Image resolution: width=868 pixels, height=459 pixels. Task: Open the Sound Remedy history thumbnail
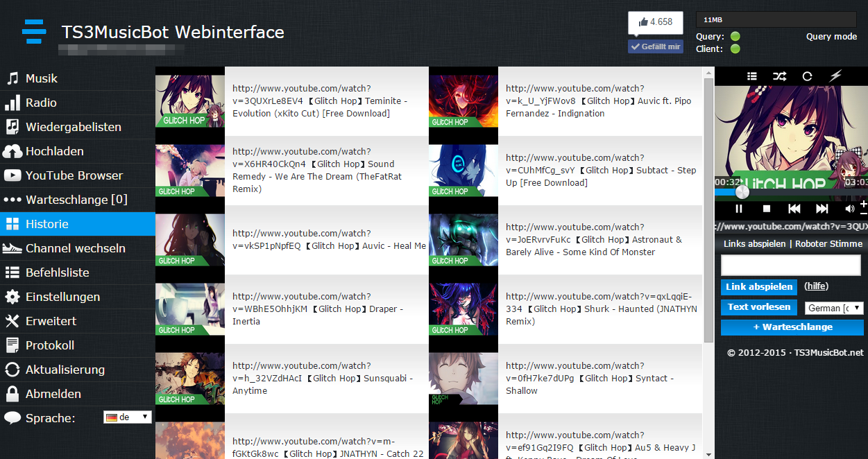tap(190, 171)
